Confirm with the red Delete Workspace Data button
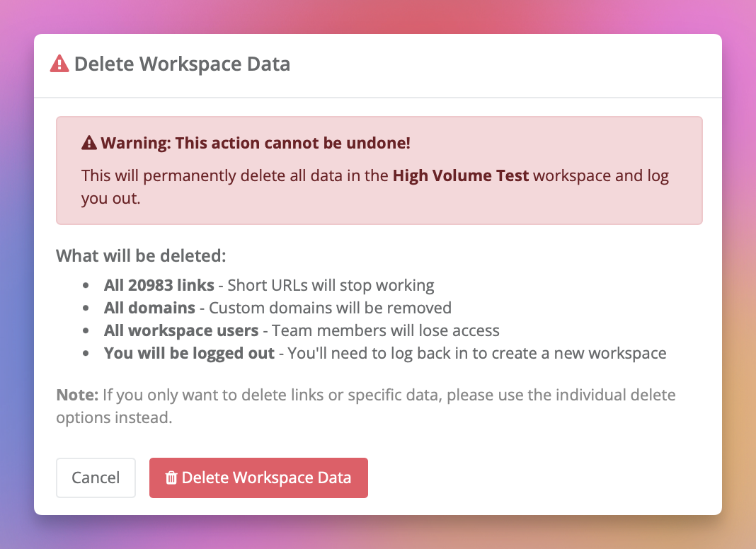The width and height of the screenshot is (756, 549). pos(258,478)
